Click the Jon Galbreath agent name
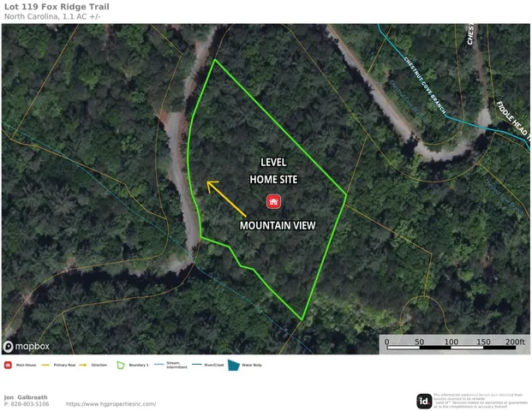 pyautogui.click(x=26, y=397)
